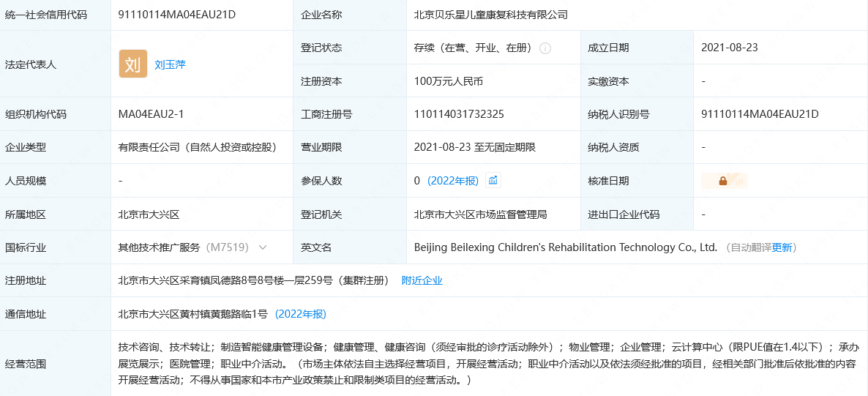Click industry text 其他技术推广服务

pos(159,247)
